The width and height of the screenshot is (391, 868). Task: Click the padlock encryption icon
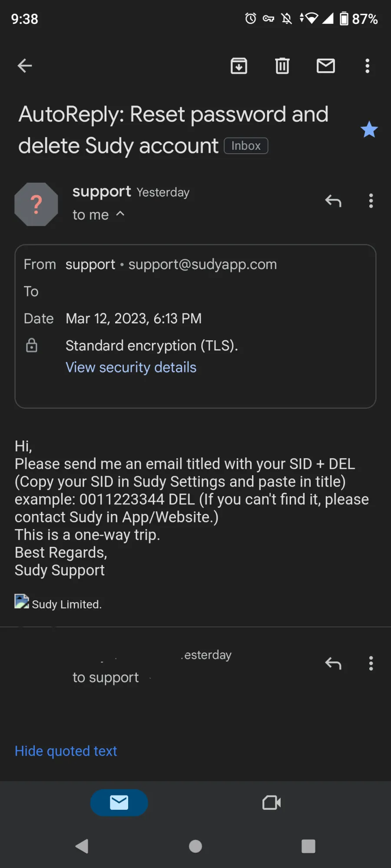pyautogui.click(x=32, y=345)
